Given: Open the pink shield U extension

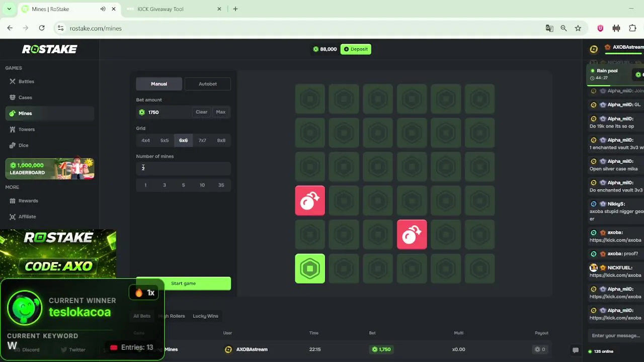Looking at the screenshot, I should pos(600,28).
